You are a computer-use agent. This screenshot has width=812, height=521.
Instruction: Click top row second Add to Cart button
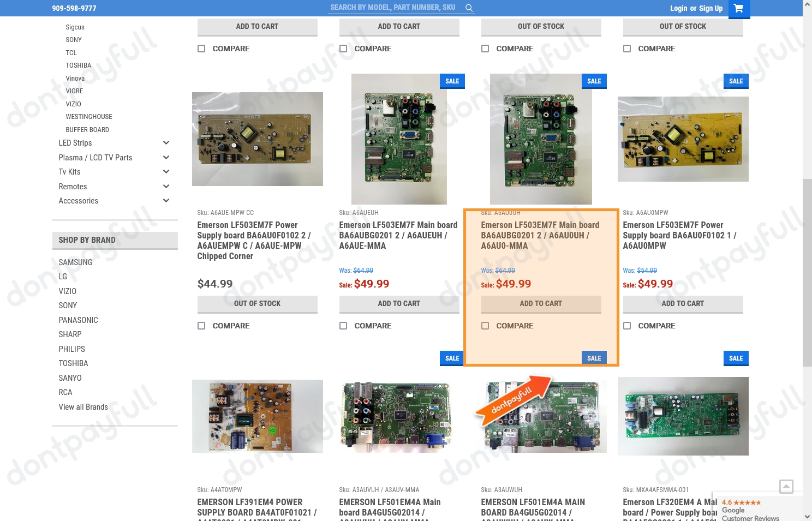[x=399, y=27]
